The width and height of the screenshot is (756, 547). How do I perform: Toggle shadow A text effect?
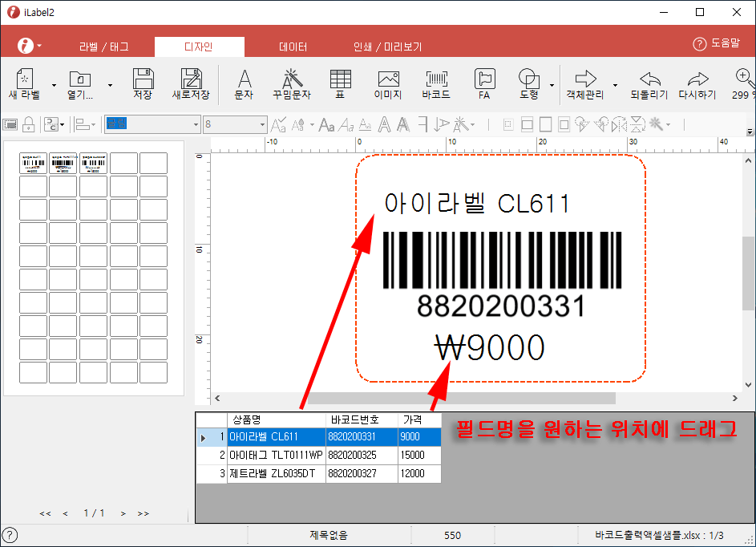(x=403, y=125)
